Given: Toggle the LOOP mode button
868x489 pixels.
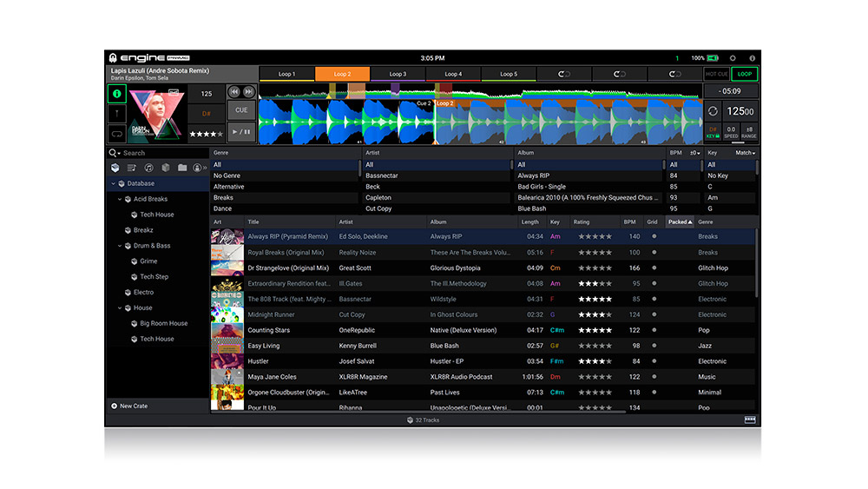Looking at the screenshot, I should tap(744, 75).
